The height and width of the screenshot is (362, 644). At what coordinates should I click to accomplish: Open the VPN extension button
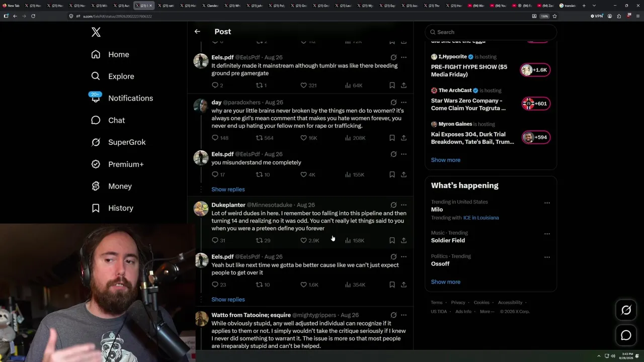pos(596,16)
